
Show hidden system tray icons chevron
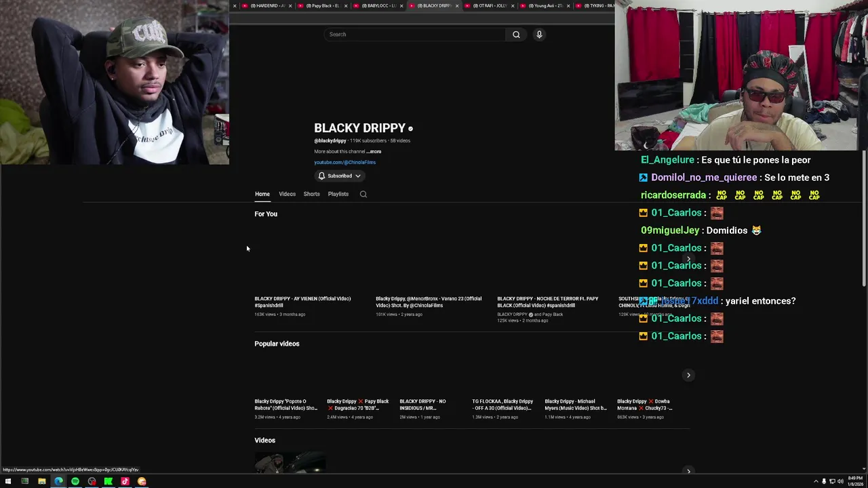[816, 482]
